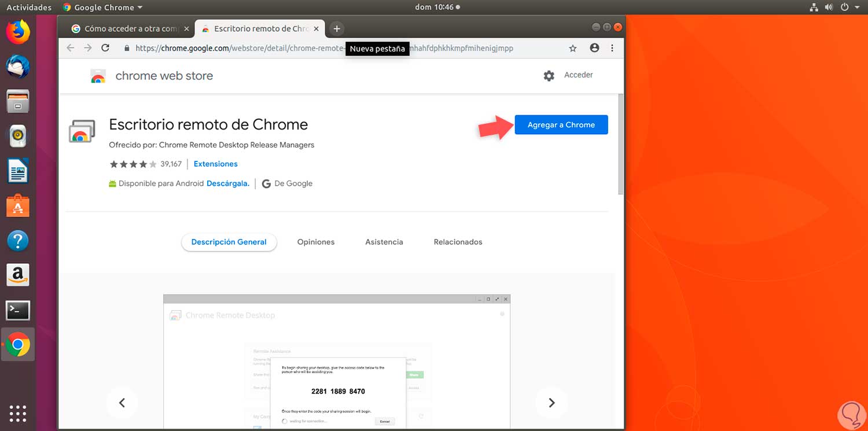Bookmark this page with the star icon
The height and width of the screenshot is (431, 868).
(573, 49)
